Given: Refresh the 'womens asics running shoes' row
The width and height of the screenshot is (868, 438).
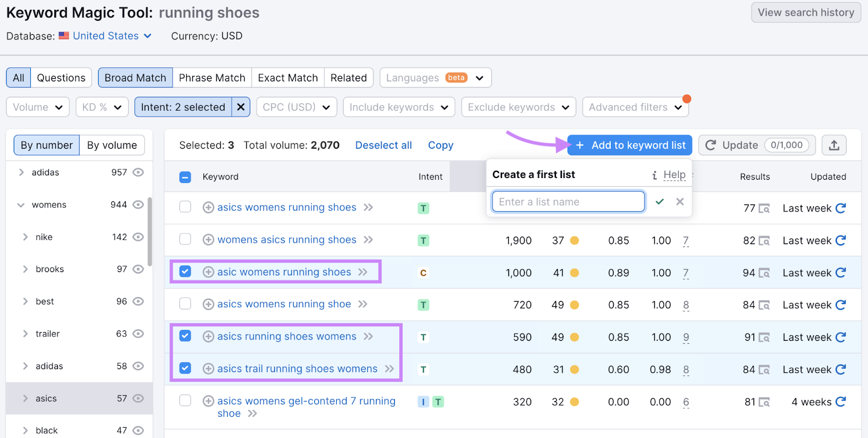Looking at the screenshot, I should pyautogui.click(x=841, y=240).
